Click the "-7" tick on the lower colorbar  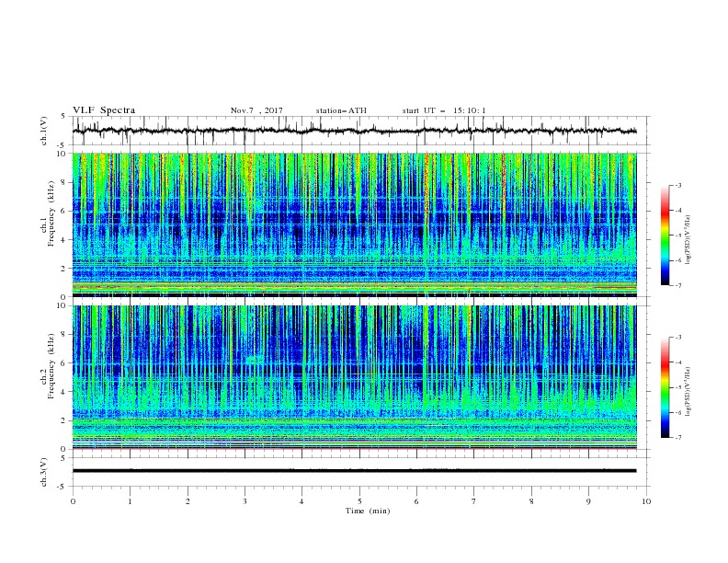coord(678,438)
